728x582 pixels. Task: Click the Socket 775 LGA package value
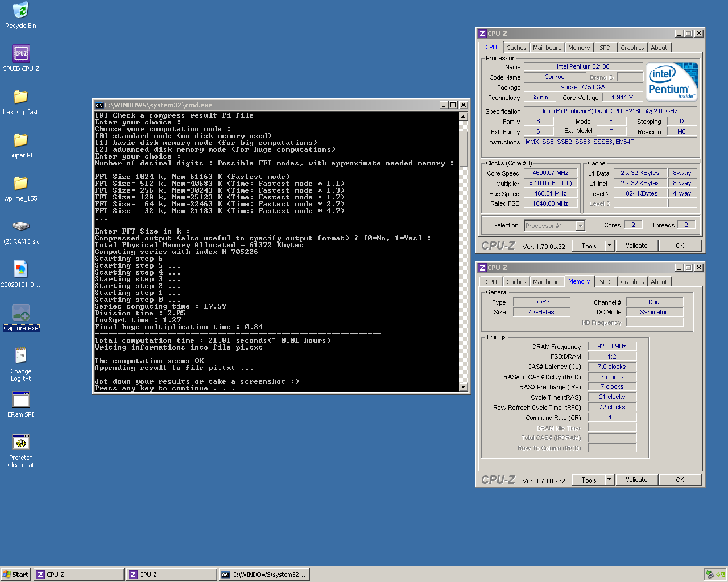[x=583, y=87]
